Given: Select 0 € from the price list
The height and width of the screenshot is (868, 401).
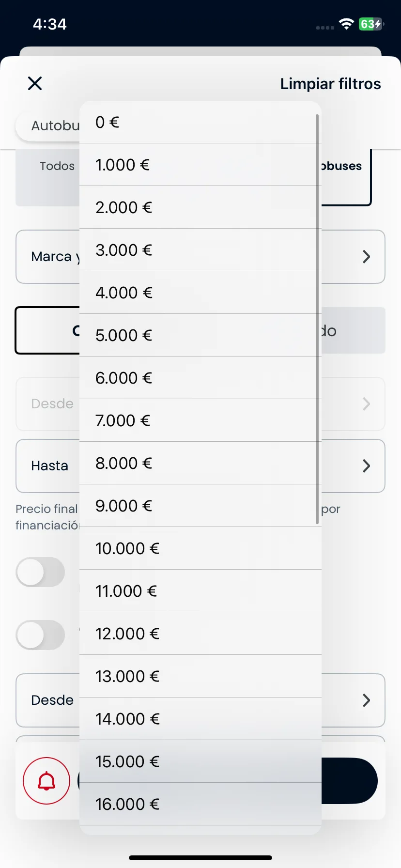Looking at the screenshot, I should tap(200, 122).
